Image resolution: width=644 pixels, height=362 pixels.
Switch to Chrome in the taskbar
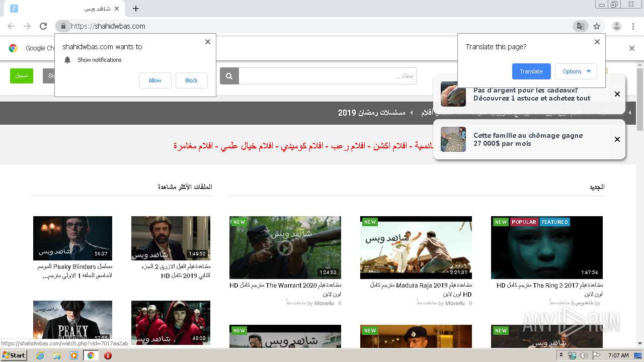click(91, 355)
